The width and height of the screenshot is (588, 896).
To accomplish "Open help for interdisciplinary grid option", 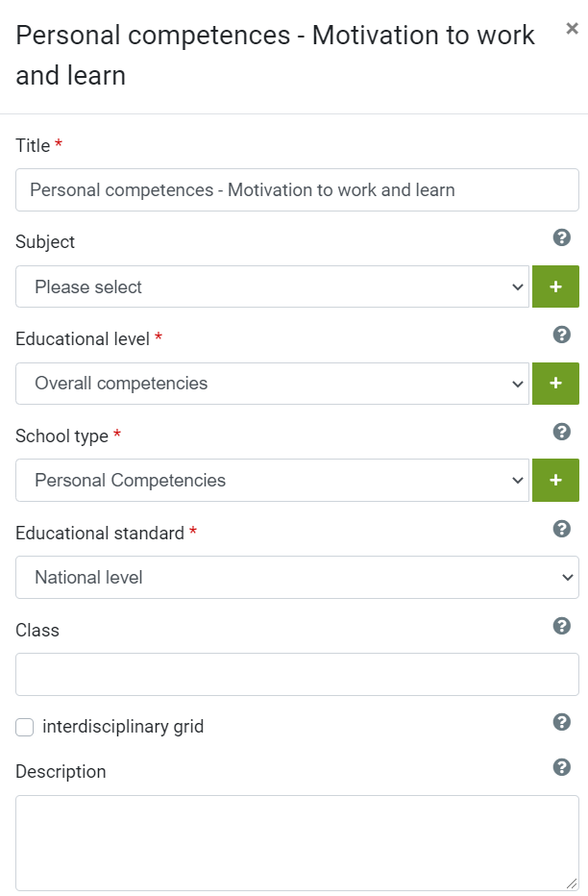I will [x=562, y=722].
